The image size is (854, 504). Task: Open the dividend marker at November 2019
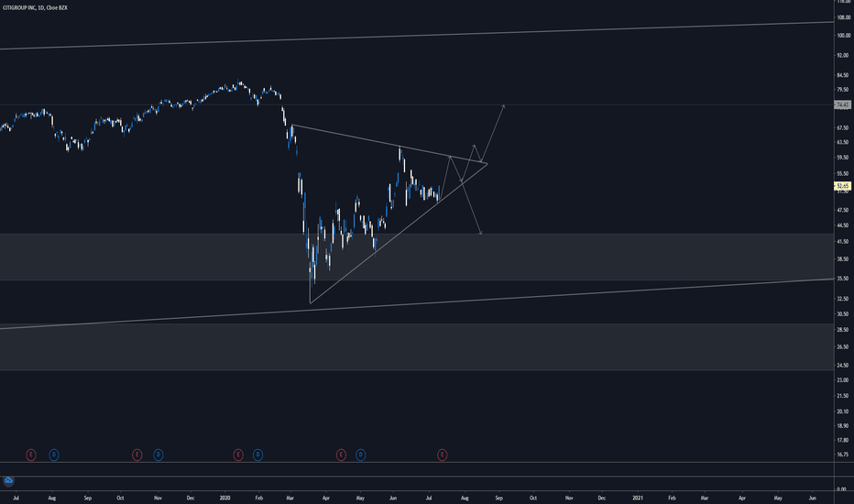tap(158, 455)
